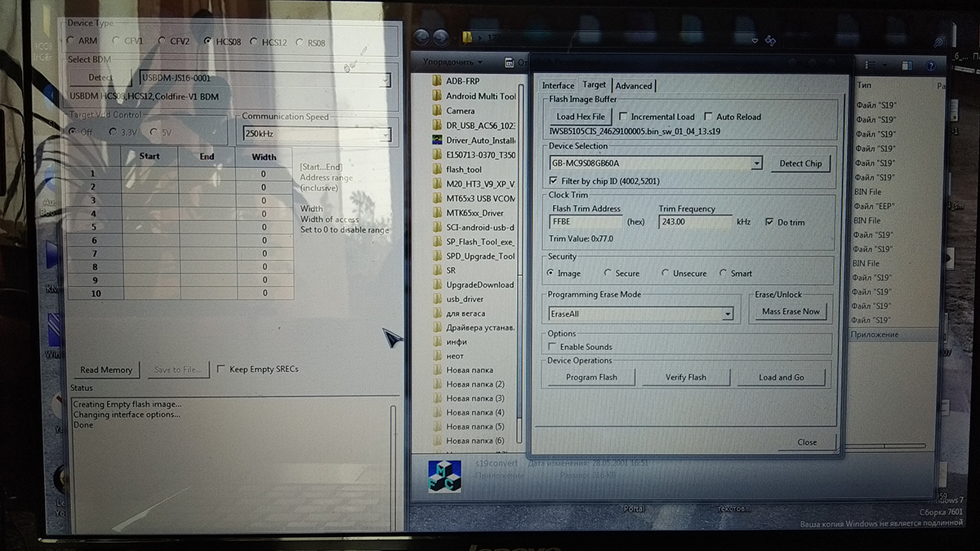Viewport: 980px width, 551px height.
Task: Select the HCS12 device type
Action: pos(256,42)
